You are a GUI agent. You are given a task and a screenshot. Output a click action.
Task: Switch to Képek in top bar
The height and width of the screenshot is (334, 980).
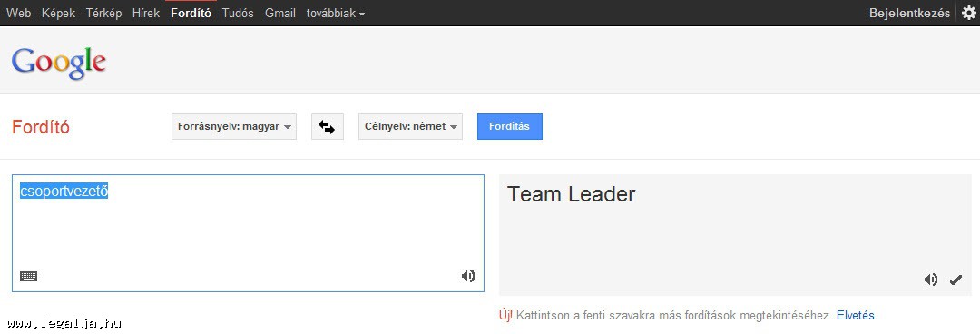pyautogui.click(x=58, y=13)
